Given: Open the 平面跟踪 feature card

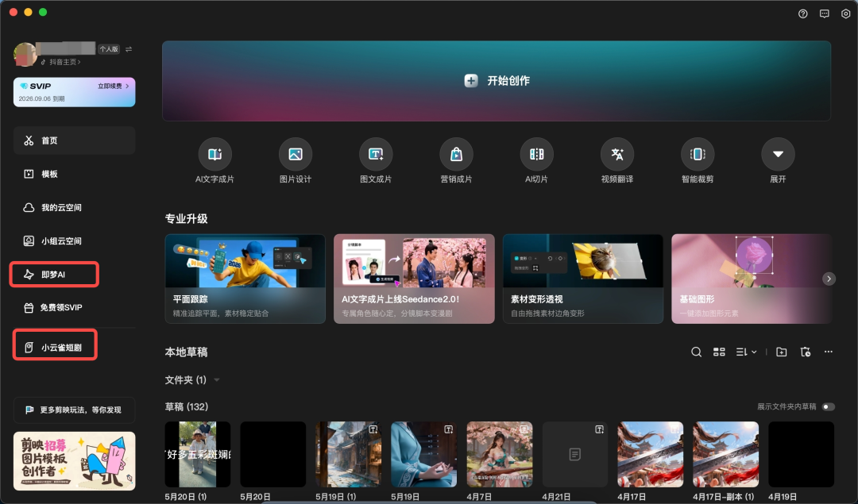Looking at the screenshot, I should (x=245, y=279).
